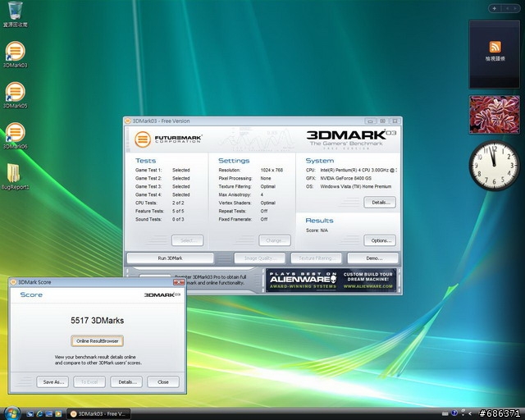525x420 pixels.
Task: Click the 'NVIDIA GeForce 8400 GS' text
Action: pyautogui.click(x=345, y=178)
